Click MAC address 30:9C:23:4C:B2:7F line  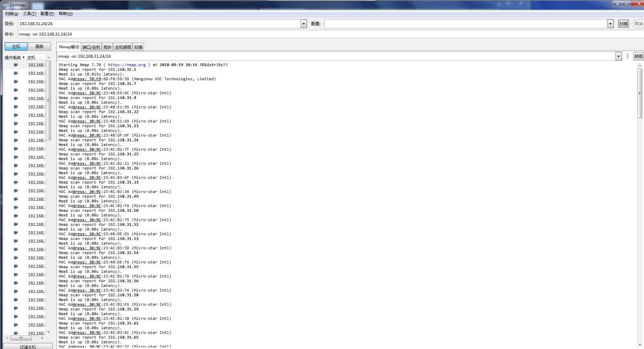[x=115, y=150]
